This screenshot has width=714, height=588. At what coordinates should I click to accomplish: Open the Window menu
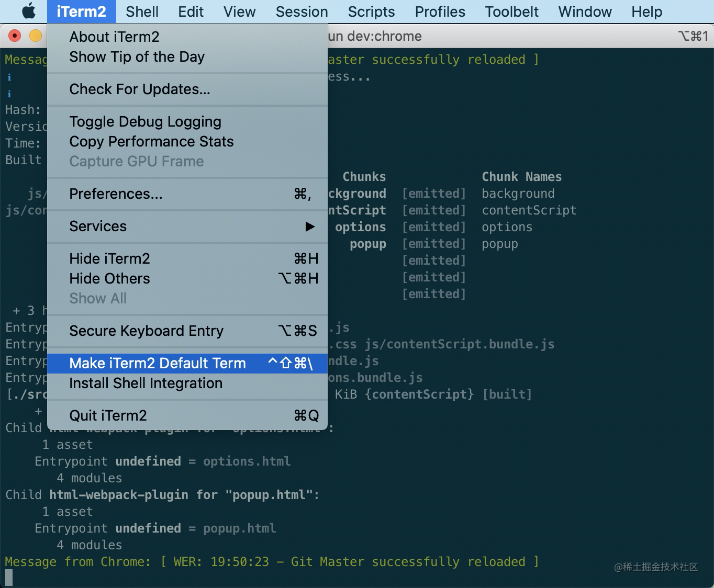click(x=585, y=12)
